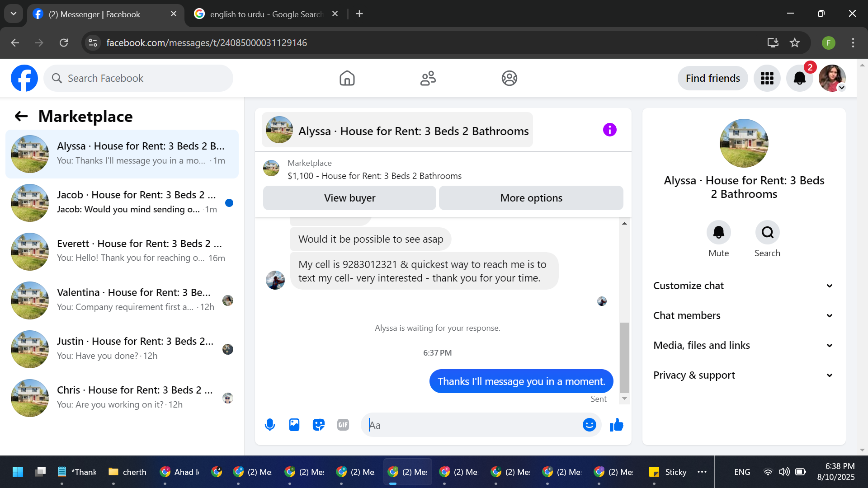Screen dimensions: 868x488
Task: Attach a photo using the image icon
Action: 294,425
